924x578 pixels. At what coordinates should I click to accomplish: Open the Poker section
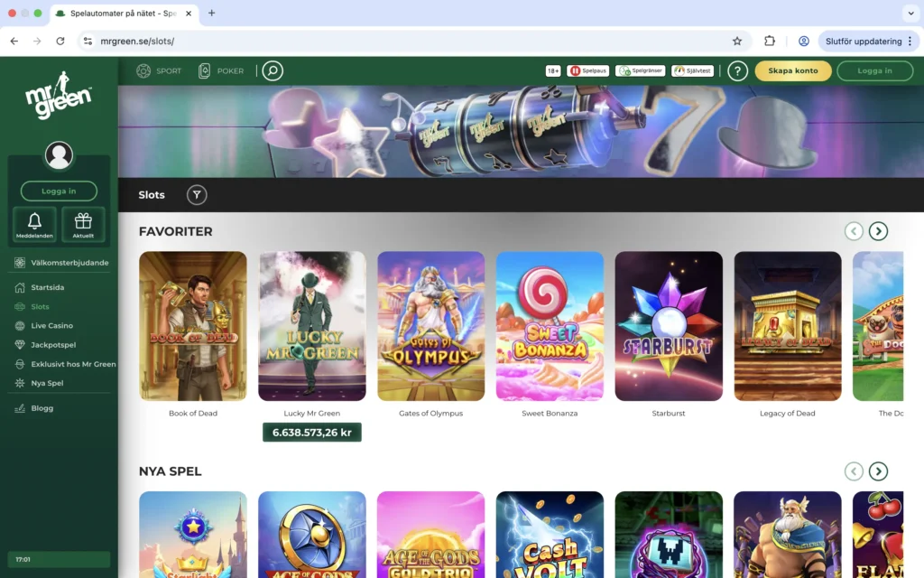coord(221,70)
